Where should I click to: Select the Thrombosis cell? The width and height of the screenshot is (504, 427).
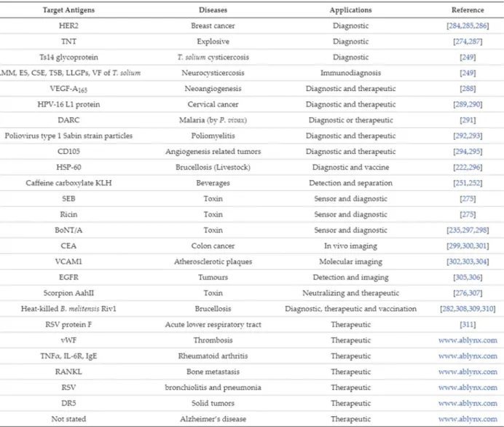[x=213, y=340]
